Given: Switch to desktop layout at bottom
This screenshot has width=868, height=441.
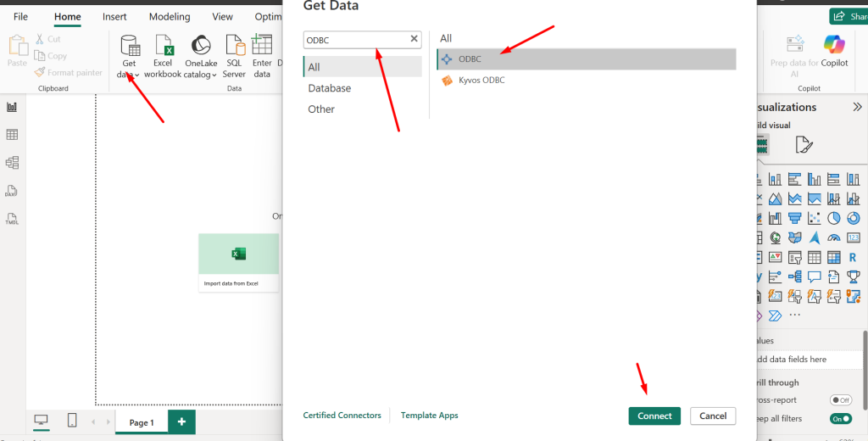Looking at the screenshot, I should [41, 421].
